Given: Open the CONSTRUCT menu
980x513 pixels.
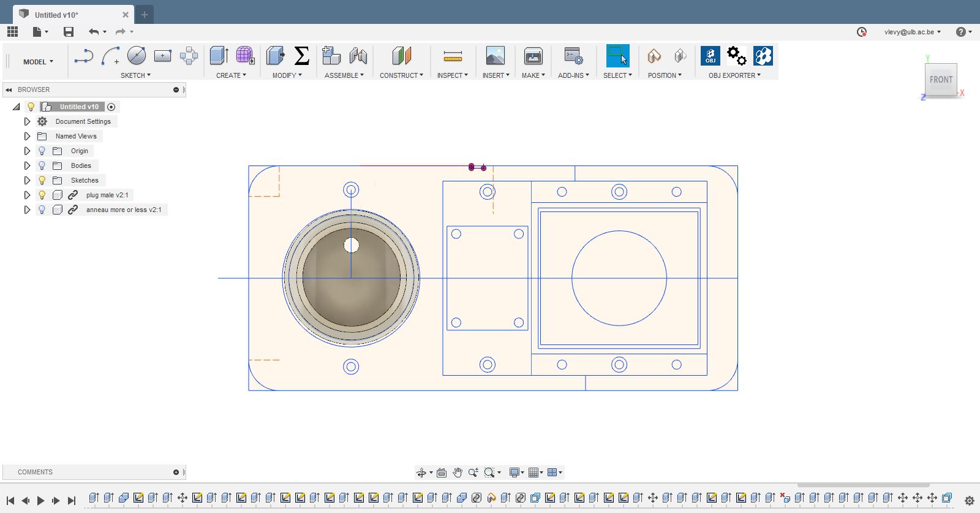Looking at the screenshot, I should click(x=401, y=75).
